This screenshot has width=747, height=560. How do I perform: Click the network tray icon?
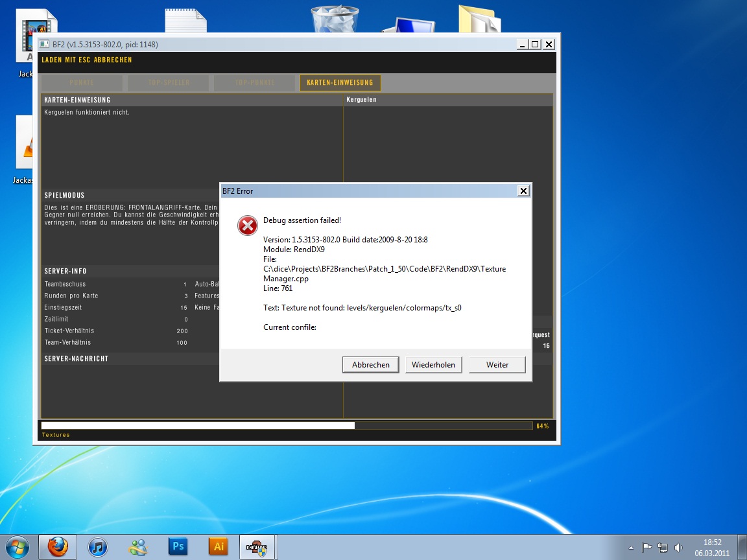(x=662, y=548)
